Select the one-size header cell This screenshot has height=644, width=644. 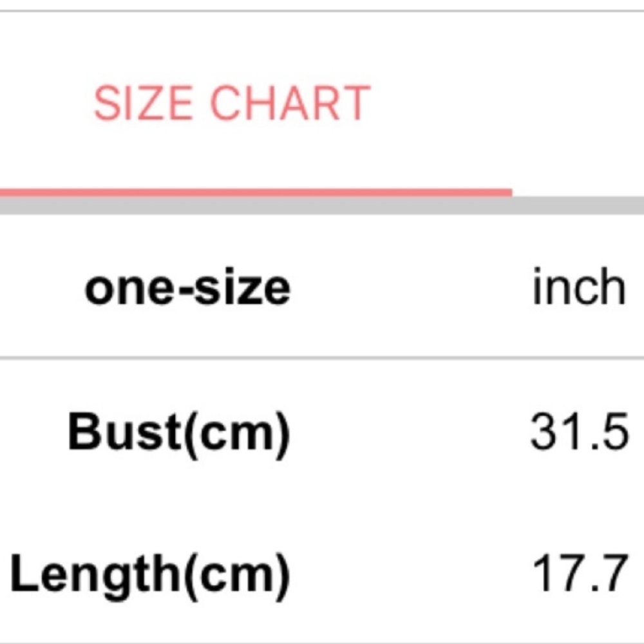187,288
